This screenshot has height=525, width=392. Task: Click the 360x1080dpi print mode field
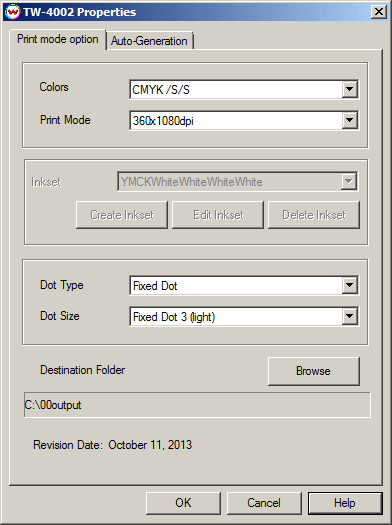(x=244, y=120)
